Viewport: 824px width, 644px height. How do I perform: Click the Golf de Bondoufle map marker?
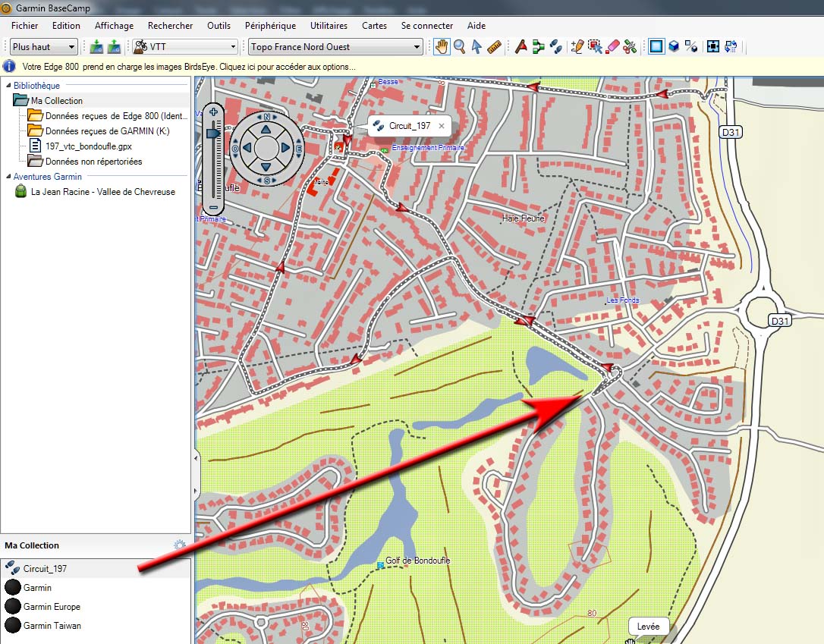pyautogui.click(x=380, y=564)
